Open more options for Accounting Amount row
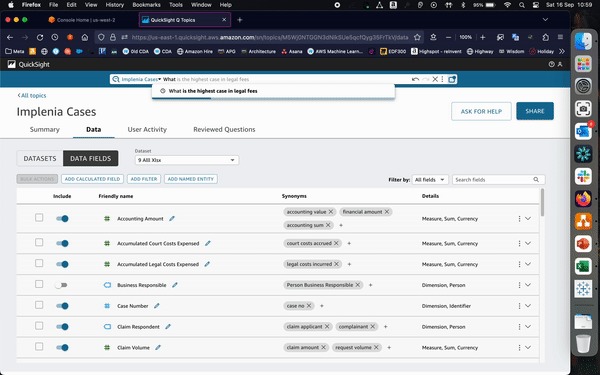 coord(519,218)
